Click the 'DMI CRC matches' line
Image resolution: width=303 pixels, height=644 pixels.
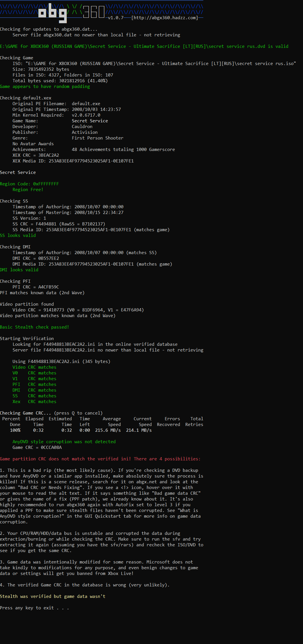[x=34, y=390]
